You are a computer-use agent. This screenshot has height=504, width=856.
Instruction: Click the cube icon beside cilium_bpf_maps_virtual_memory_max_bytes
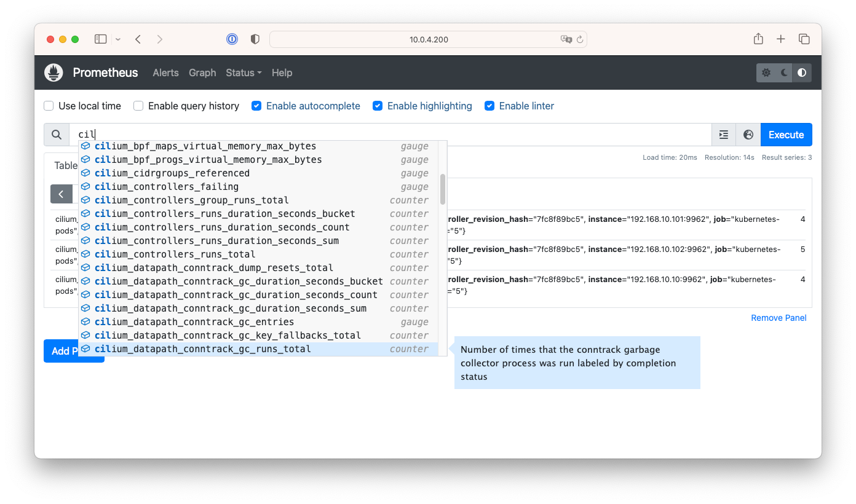click(85, 146)
